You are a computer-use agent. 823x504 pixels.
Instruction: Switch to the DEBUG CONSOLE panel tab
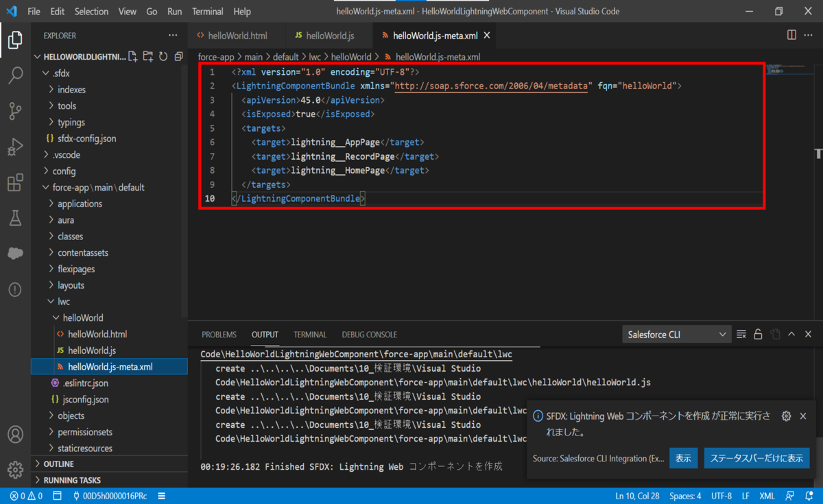click(369, 335)
